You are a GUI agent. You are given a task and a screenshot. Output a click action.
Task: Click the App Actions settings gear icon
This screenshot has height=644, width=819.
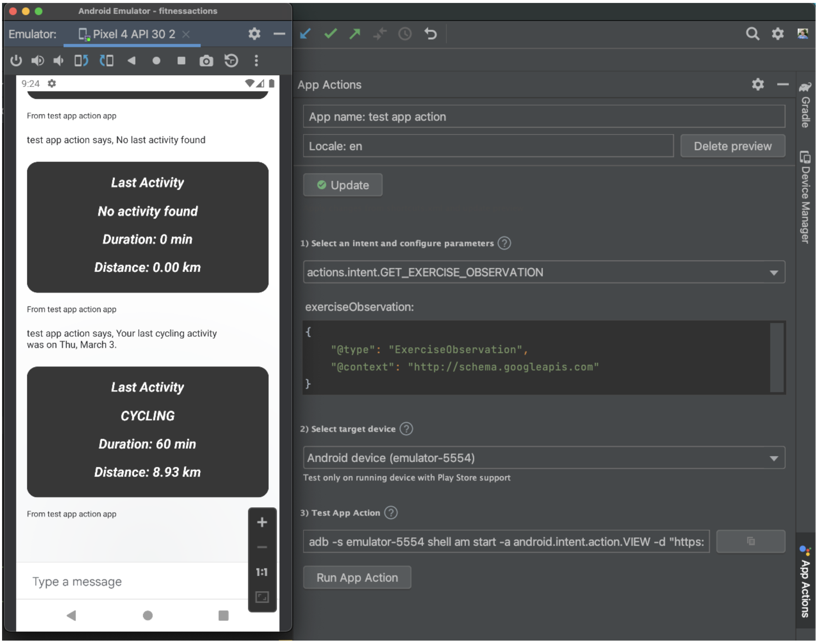point(758,84)
